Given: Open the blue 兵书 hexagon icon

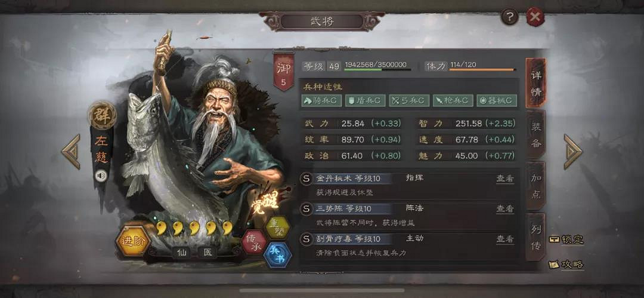Looking at the screenshot, I should point(278,255).
